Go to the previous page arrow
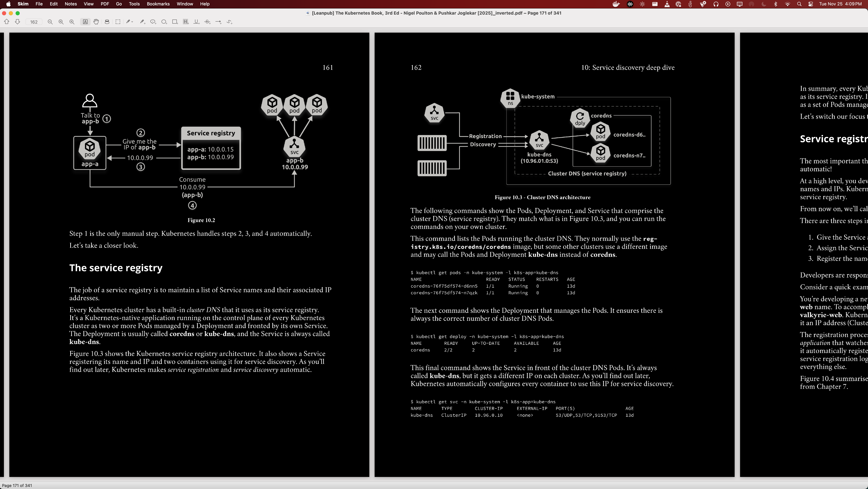Viewport: 868px width, 489px height. (x=7, y=22)
